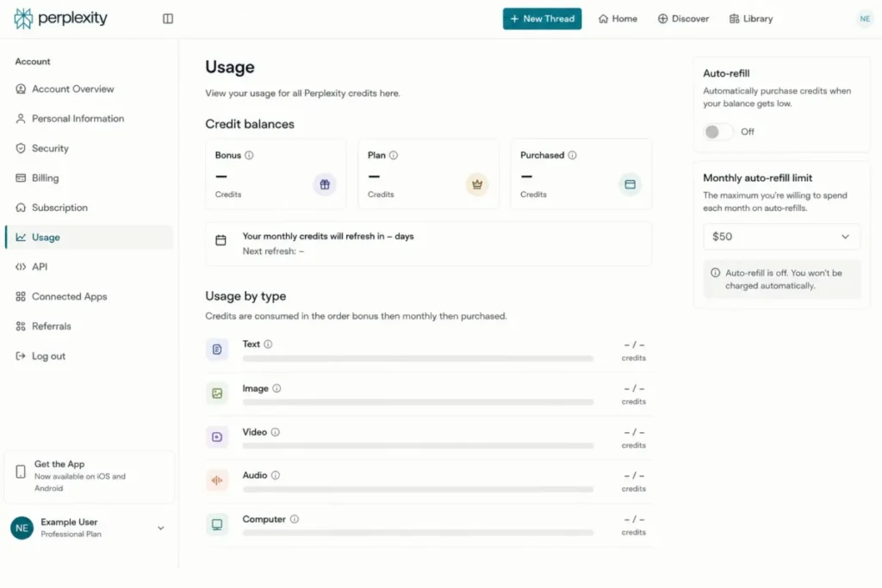Show info about Bonus credits

click(249, 155)
